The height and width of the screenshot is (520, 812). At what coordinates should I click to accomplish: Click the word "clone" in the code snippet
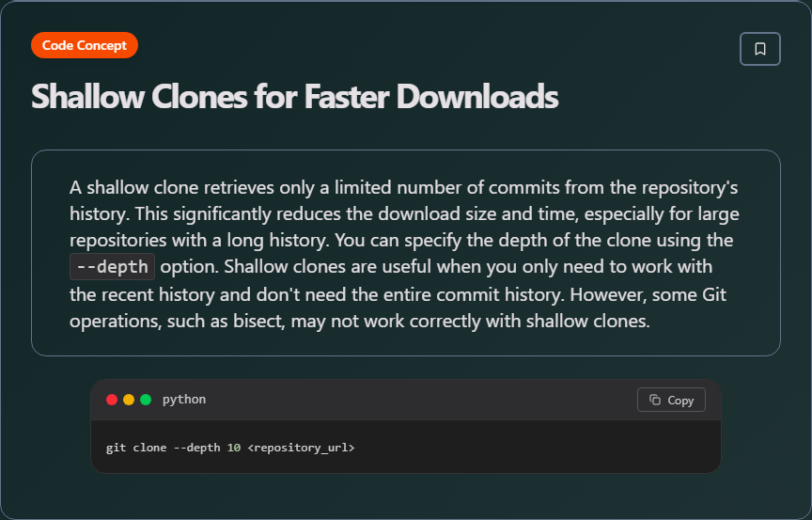(x=150, y=448)
